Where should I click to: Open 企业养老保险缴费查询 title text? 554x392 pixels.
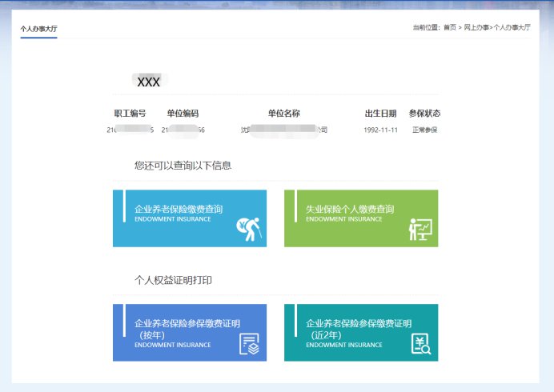pos(179,210)
